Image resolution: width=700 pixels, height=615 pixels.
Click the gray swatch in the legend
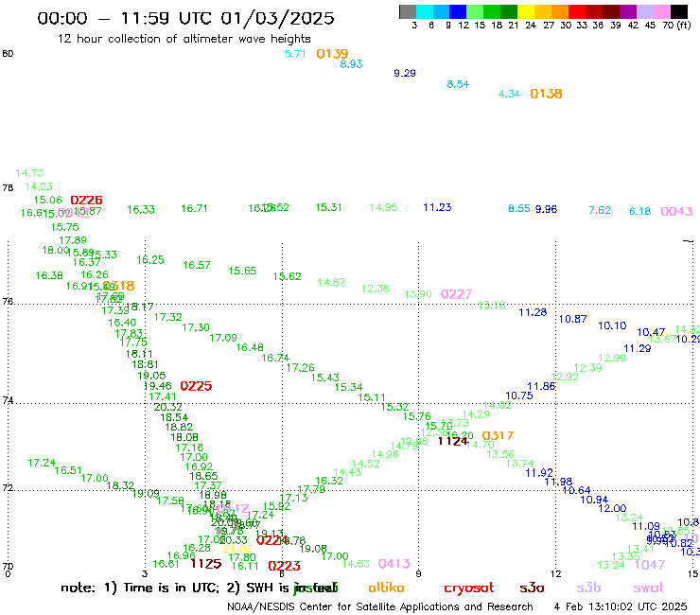[x=408, y=11]
